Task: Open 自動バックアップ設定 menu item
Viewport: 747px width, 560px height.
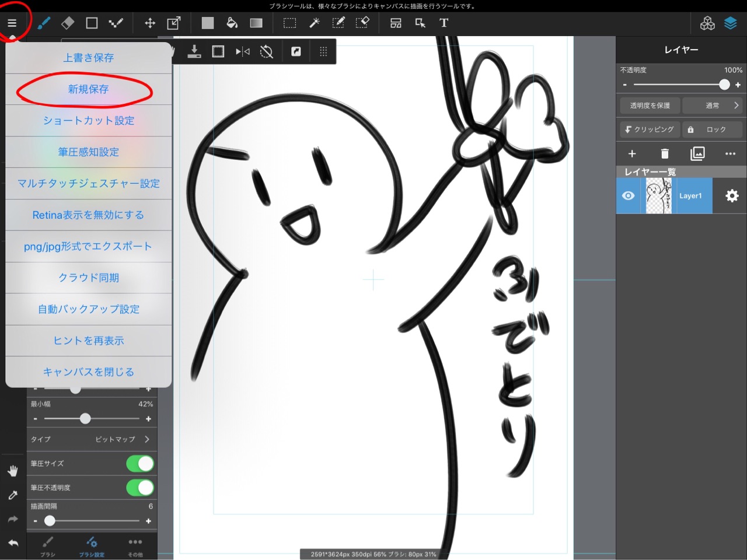Action: [x=89, y=309]
